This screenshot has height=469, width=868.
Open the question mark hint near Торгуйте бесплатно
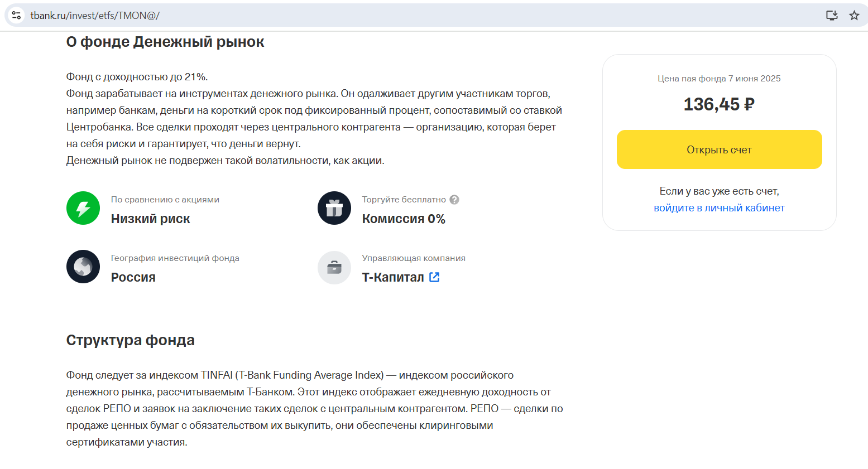(x=454, y=200)
